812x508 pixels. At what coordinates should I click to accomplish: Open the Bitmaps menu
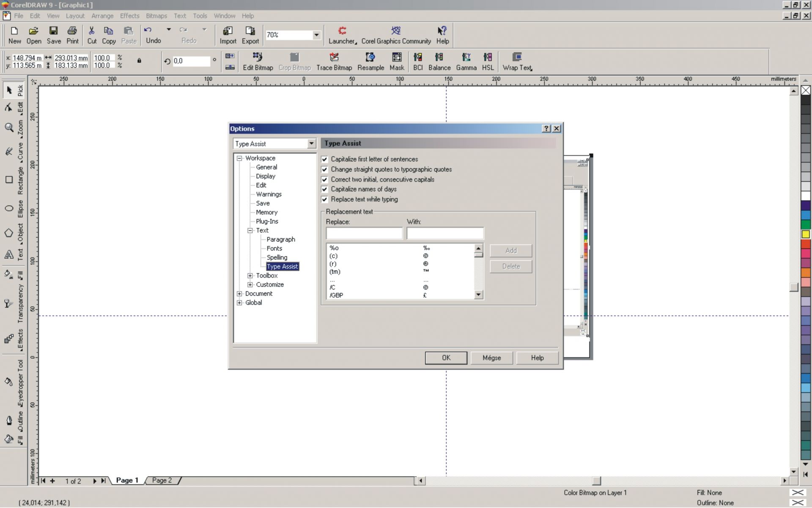tap(156, 16)
